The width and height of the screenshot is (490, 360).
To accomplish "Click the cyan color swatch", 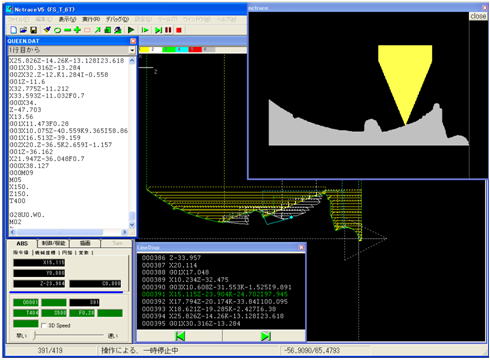I will coord(182,50).
